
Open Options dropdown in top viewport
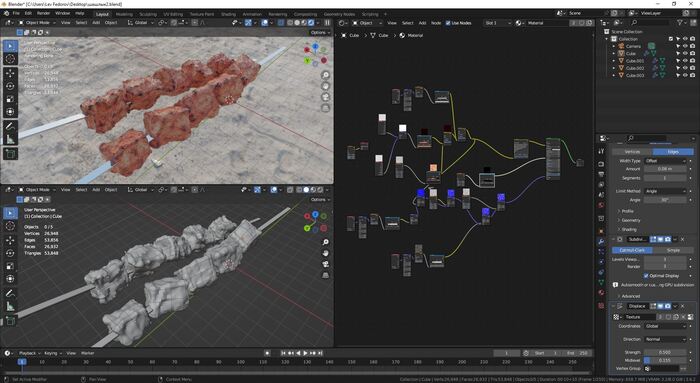(320, 33)
